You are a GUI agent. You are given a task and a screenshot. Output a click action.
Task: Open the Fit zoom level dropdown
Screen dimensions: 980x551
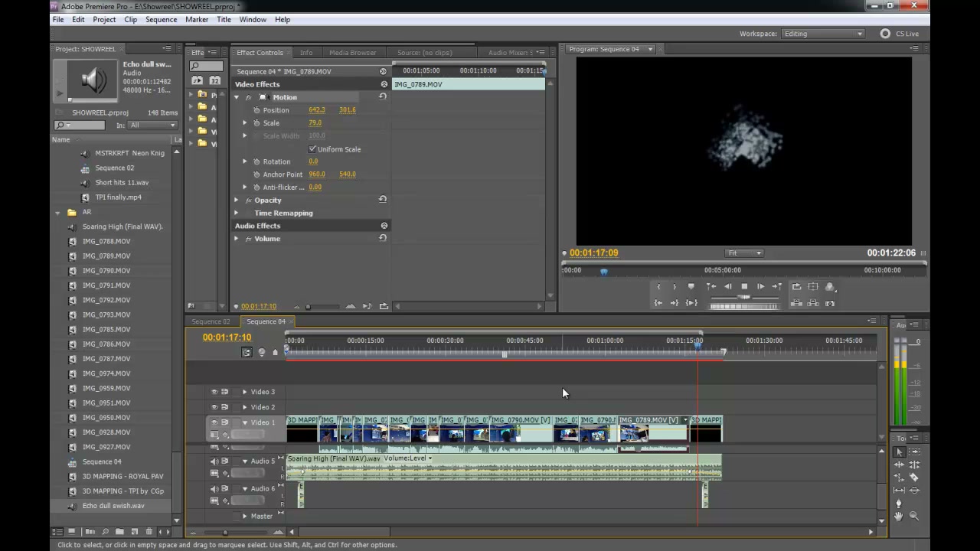[x=744, y=253]
